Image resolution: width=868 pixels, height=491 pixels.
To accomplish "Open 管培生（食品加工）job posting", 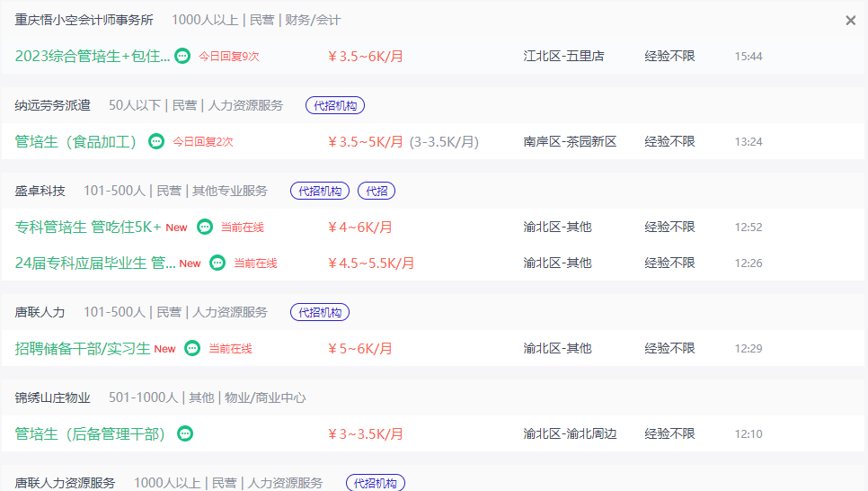I will [75, 141].
